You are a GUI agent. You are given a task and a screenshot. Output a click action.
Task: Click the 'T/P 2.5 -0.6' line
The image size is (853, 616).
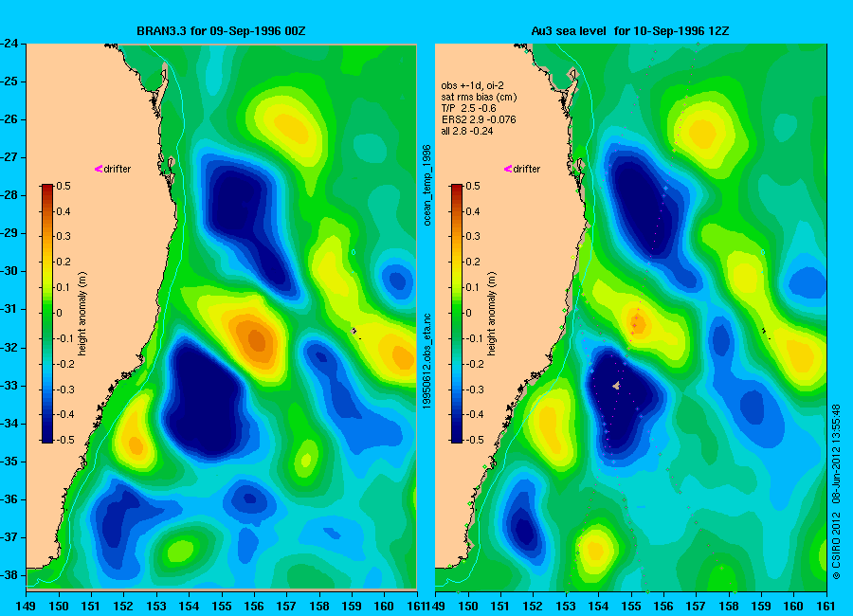(468, 108)
